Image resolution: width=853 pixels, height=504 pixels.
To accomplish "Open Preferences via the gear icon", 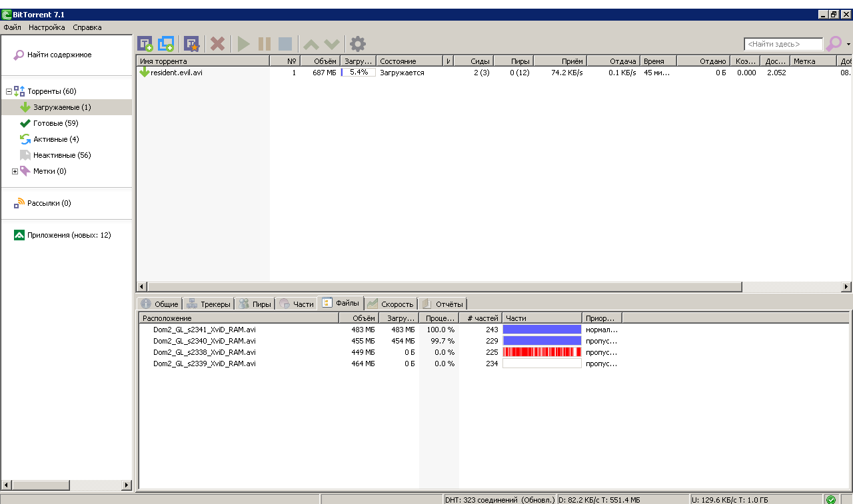I will [358, 44].
